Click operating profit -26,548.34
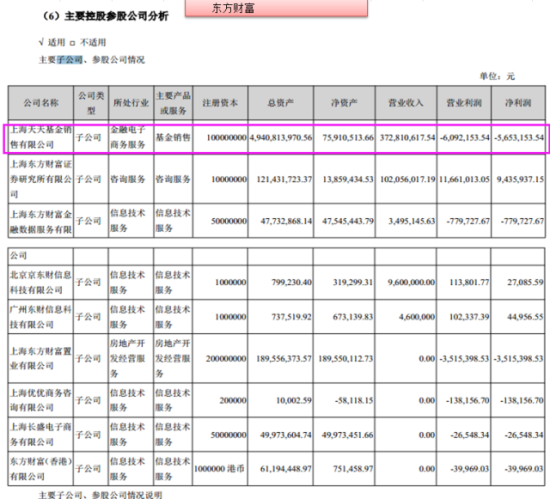The width and height of the screenshot is (550, 499). [x=470, y=435]
